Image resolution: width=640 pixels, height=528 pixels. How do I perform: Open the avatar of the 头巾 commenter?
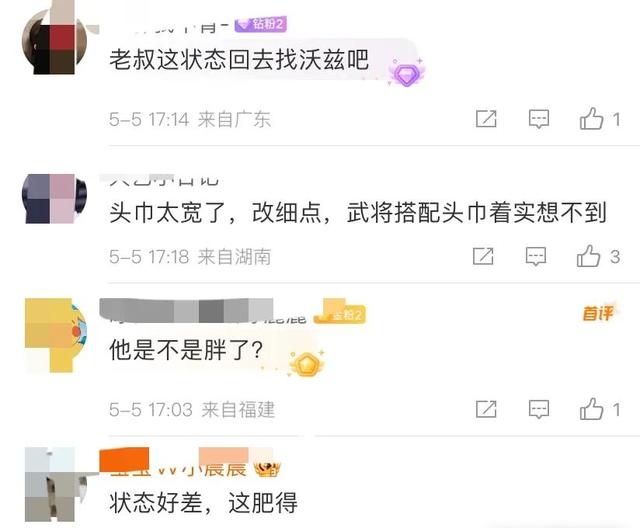tap(54, 199)
